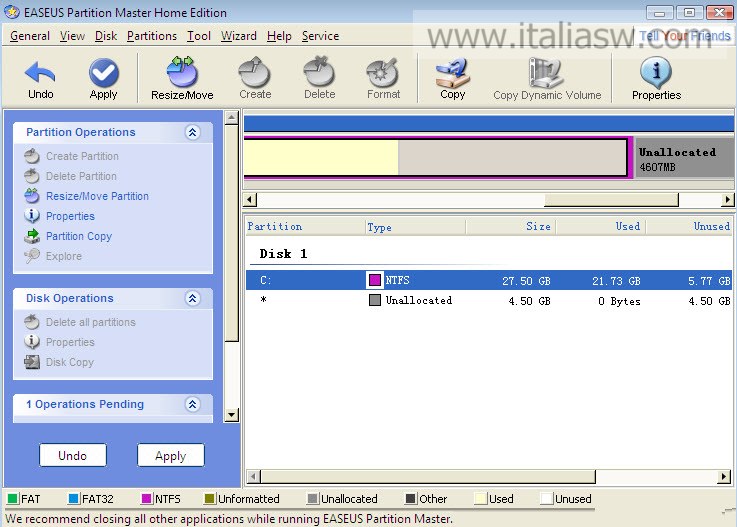Click the Unused column header
This screenshot has height=527, width=737.
[689, 227]
